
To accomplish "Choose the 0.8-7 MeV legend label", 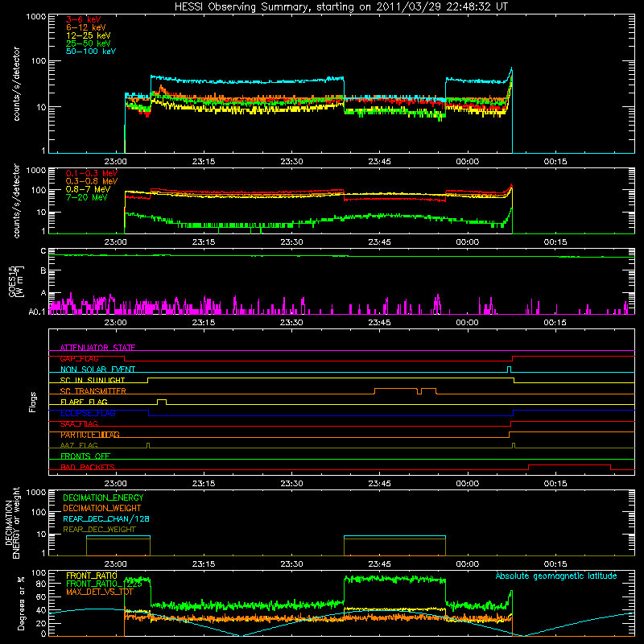I will click(x=88, y=189).
